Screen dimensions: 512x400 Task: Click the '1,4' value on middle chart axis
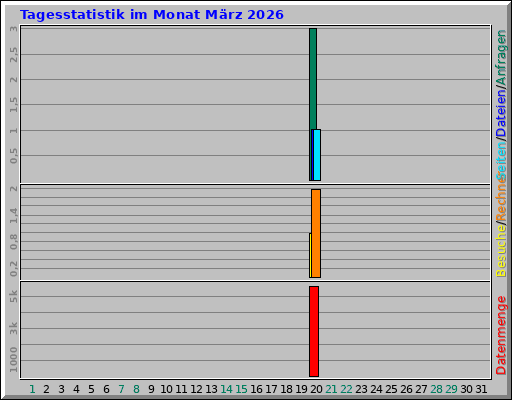(x=14, y=215)
